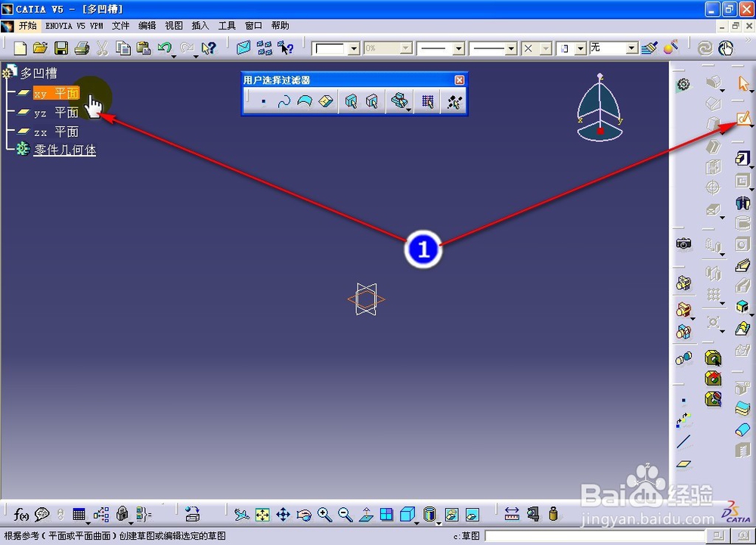
Task: Capture the view using the camera icon
Action: coord(683,244)
